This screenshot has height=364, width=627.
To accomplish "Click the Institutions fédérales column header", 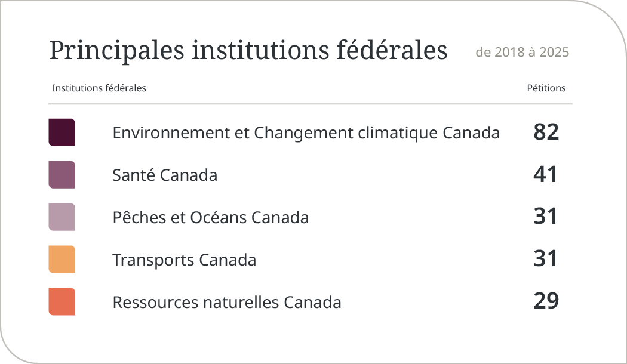I will (x=99, y=88).
